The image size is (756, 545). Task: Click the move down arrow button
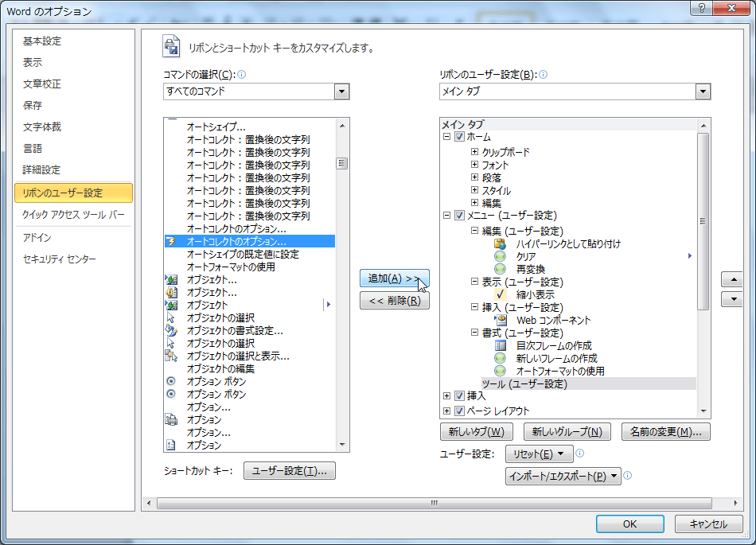pos(734,299)
